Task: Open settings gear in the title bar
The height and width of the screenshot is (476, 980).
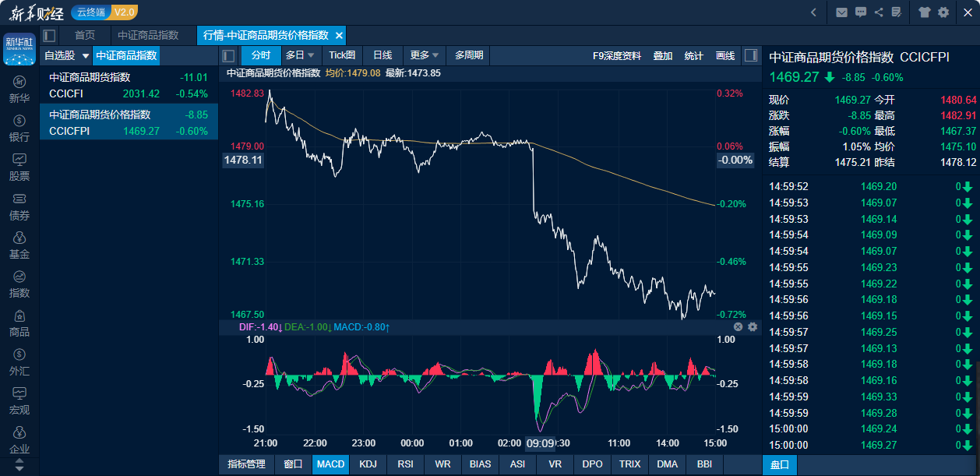Action: pyautogui.click(x=943, y=12)
